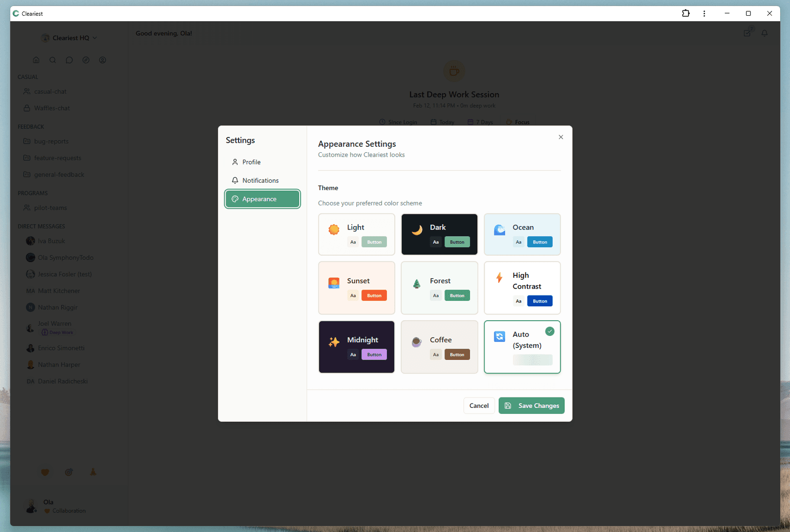Click the notification bell in top right
This screenshot has height=532, width=790.
(764, 33)
